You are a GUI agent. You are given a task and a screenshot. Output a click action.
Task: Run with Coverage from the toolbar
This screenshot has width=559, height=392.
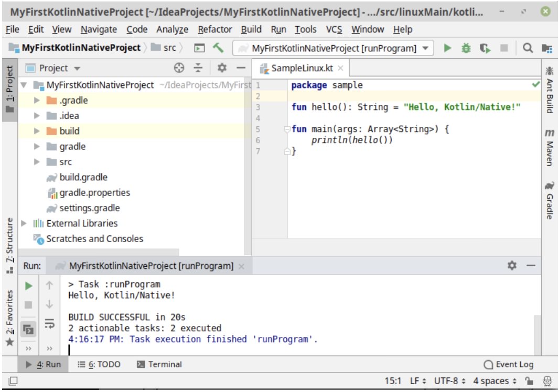click(485, 48)
